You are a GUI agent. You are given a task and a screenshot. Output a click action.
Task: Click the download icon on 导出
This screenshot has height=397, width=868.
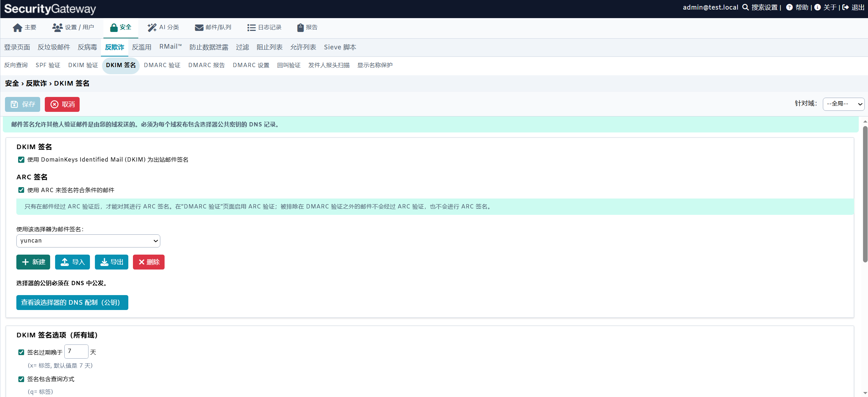tap(104, 262)
